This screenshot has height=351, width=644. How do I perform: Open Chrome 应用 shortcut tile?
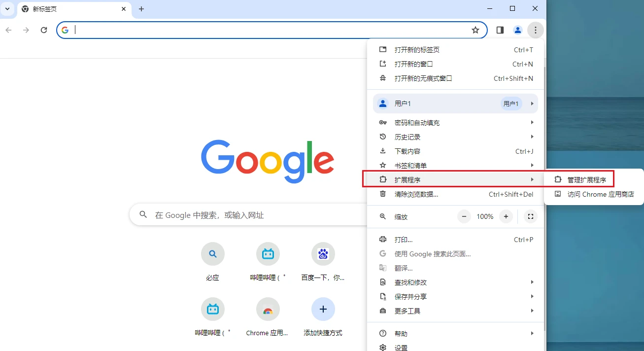coord(268,317)
